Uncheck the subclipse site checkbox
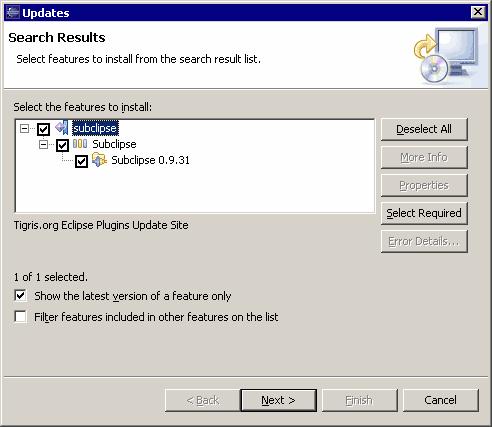 tap(43, 129)
